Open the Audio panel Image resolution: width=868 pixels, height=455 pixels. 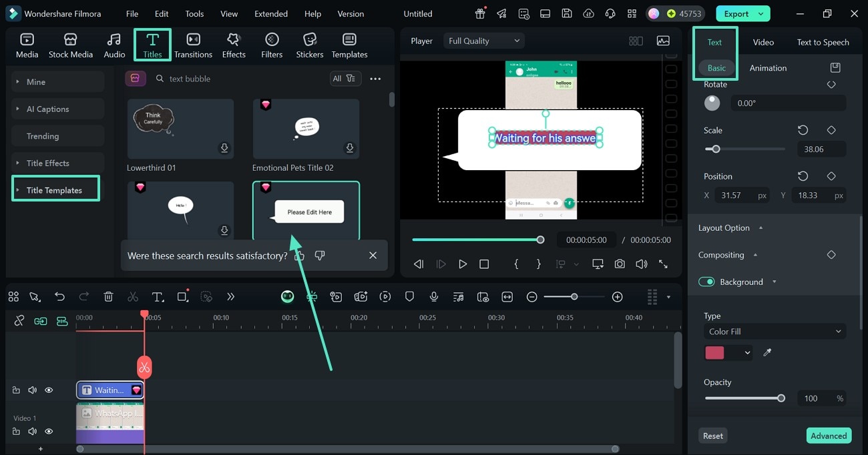click(x=114, y=45)
